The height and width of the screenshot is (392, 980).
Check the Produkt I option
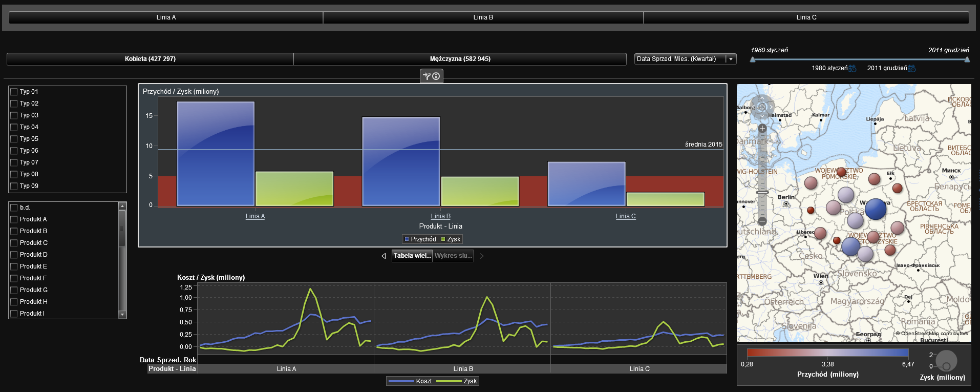point(14,314)
